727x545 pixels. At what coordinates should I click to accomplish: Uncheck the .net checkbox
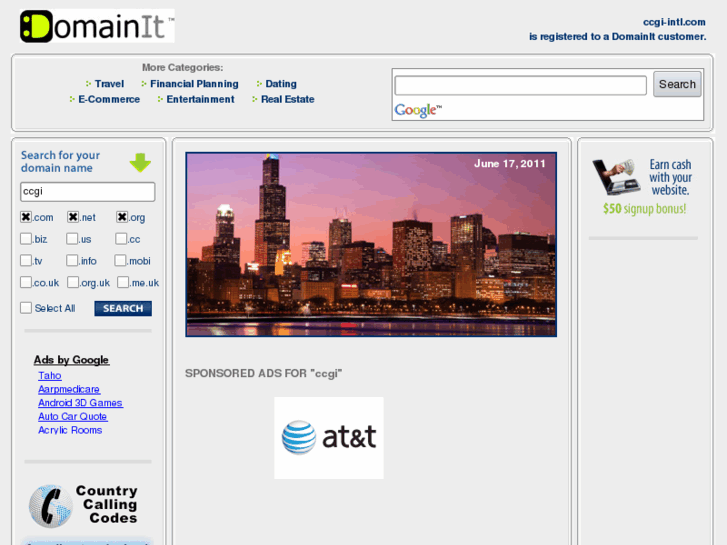73,217
